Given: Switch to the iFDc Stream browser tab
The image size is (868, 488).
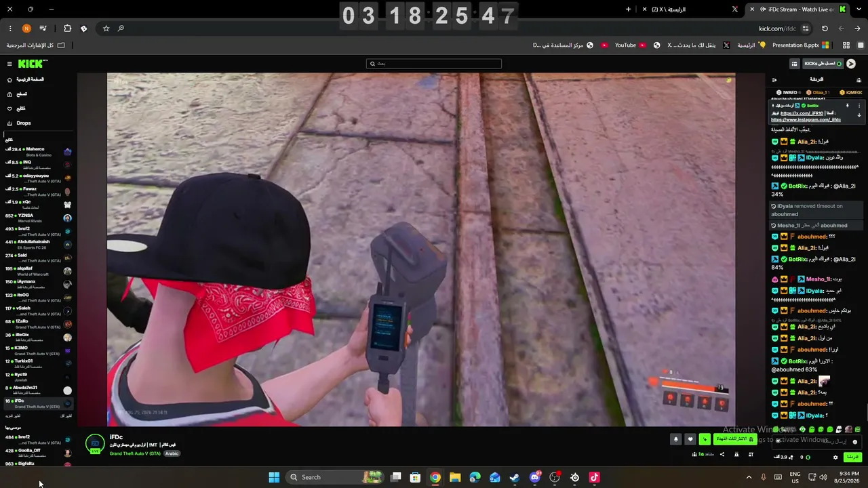Looking at the screenshot, I should 797,9.
